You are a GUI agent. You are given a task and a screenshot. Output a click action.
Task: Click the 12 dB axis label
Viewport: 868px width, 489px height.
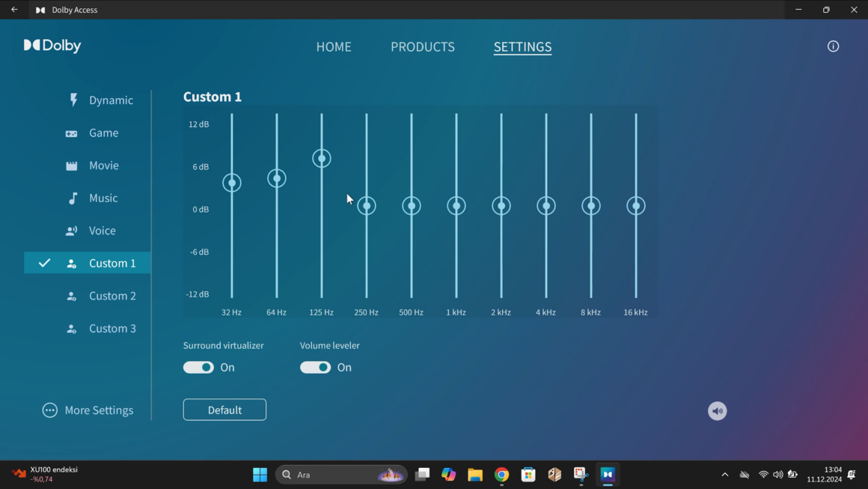click(199, 124)
